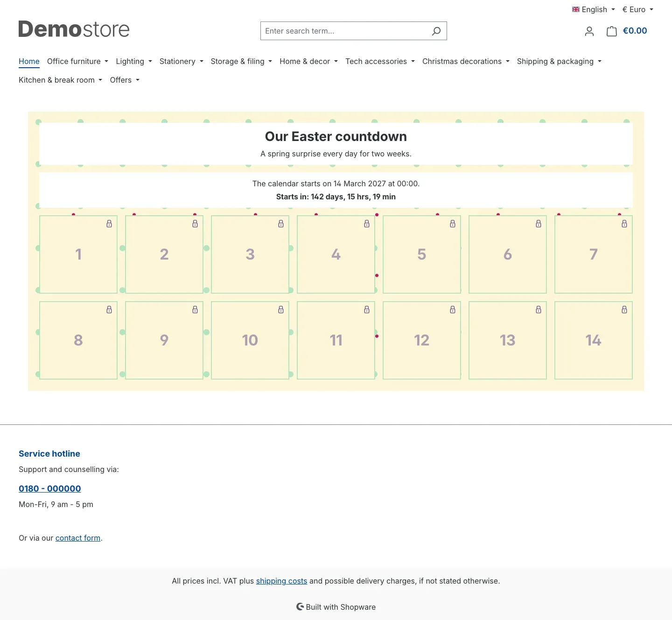Select calendar door number 11
Viewport: 672px width, 620px height.
[x=336, y=340]
